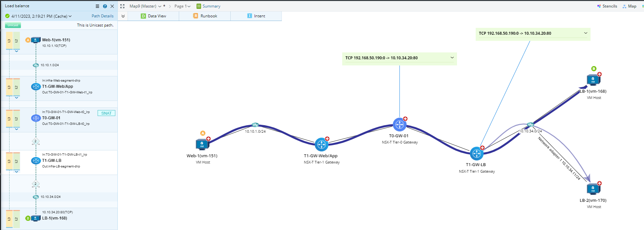Click the 10.10.34.0/24 segment icon on map

pyautogui.click(x=530, y=125)
